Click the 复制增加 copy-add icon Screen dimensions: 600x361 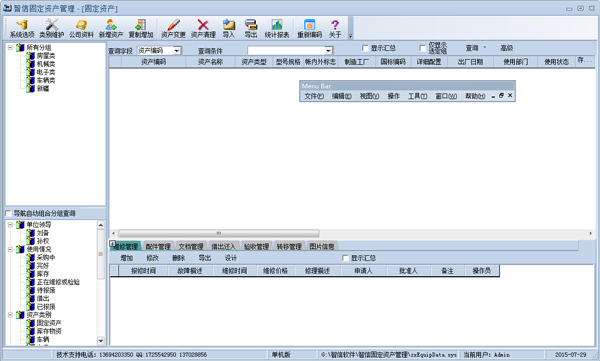(141, 29)
